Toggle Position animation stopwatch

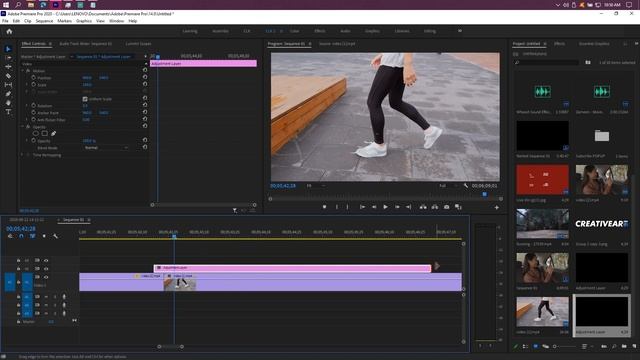[x=34, y=78]
